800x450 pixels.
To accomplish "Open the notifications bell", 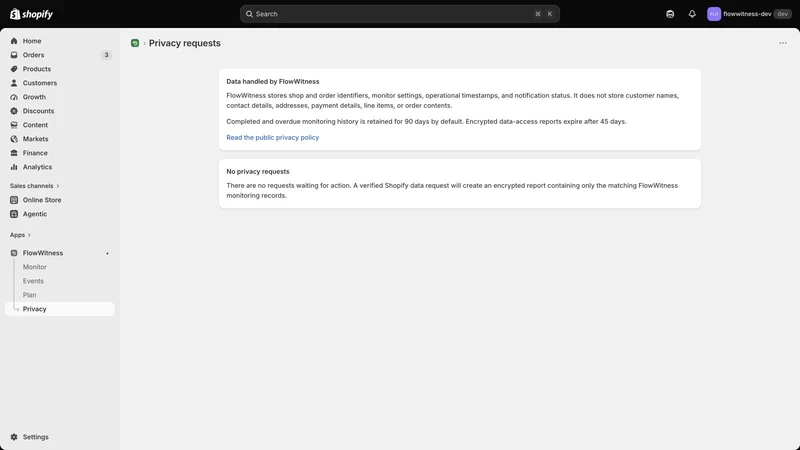I will [692, 14].
